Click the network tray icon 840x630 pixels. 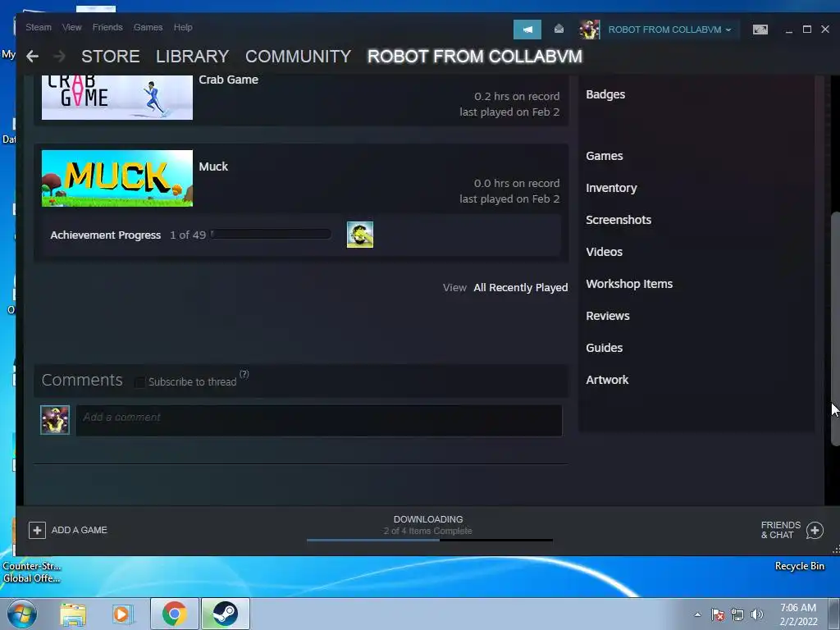(x=737, y=614)
